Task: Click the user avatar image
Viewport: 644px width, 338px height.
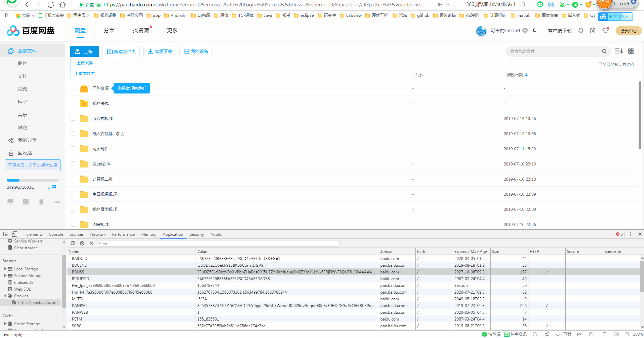Action: pyautogui.click(x=481, y=31)
